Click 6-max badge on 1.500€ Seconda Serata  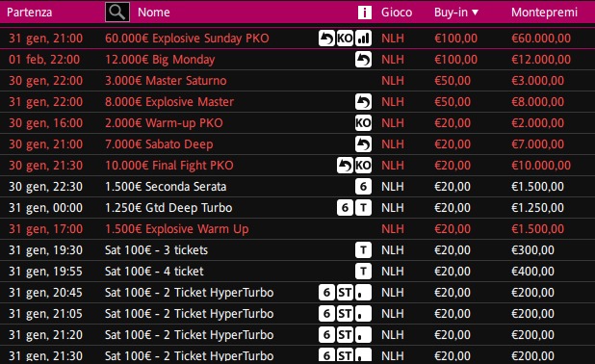click(x=363, y=187)
